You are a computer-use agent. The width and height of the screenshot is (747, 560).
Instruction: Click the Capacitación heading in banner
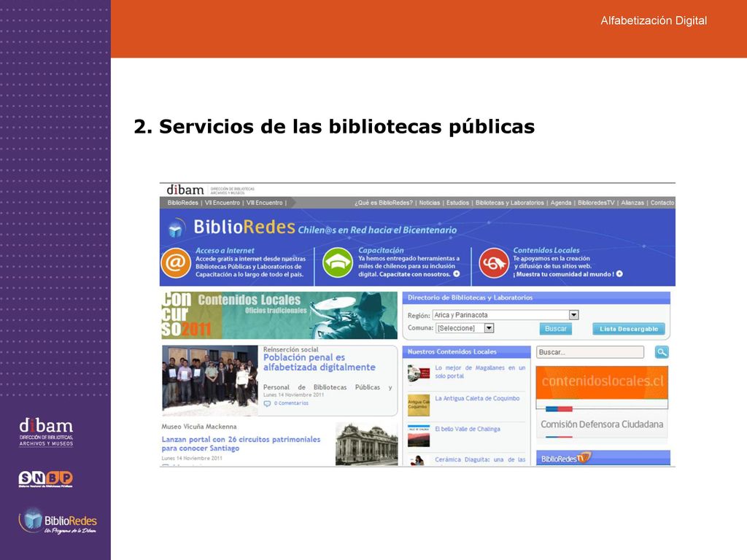point(381,251)
